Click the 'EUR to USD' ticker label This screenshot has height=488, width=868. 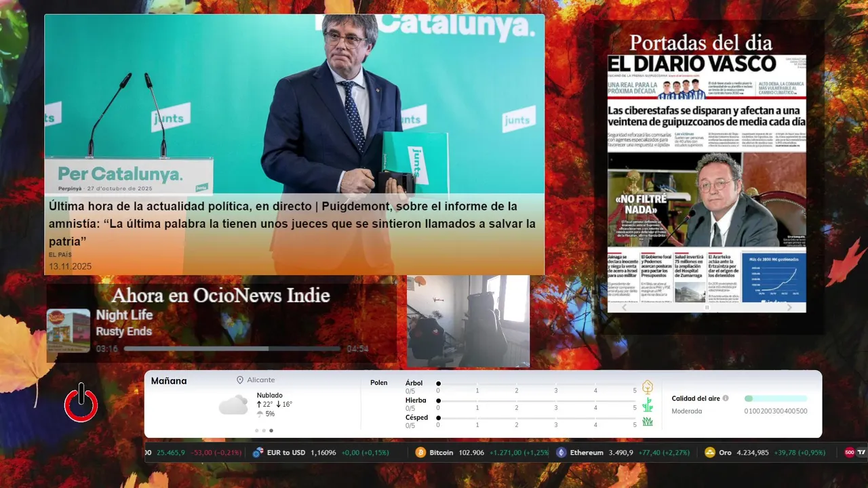(286, 453)
